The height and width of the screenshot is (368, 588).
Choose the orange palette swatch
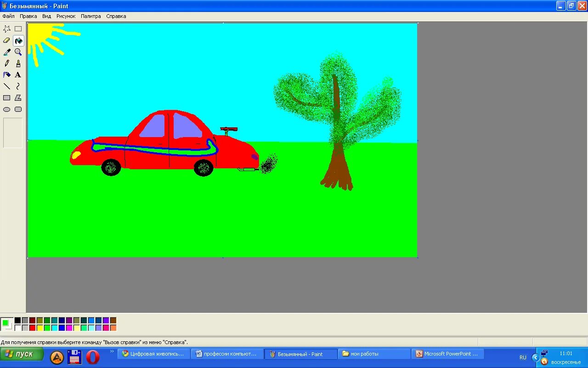pyautogui.click(x=113, y=328)
